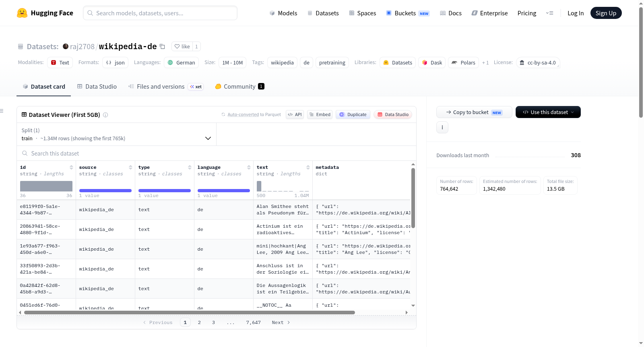
Task: Go to next page of rows
Action: pyautogui.click(x=281, y=322)
